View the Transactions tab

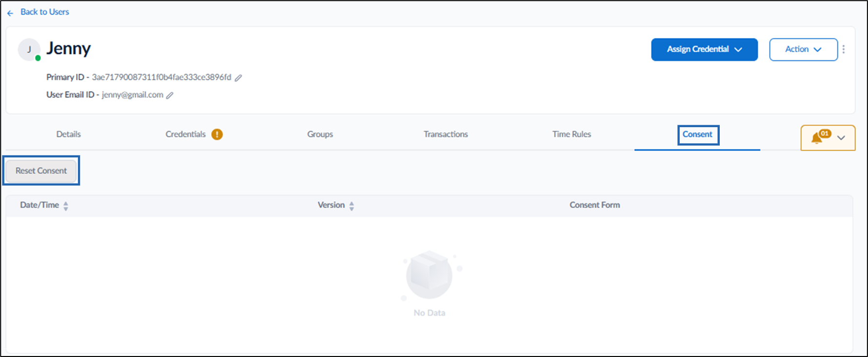pyautogui.click(x=446, y=134)
